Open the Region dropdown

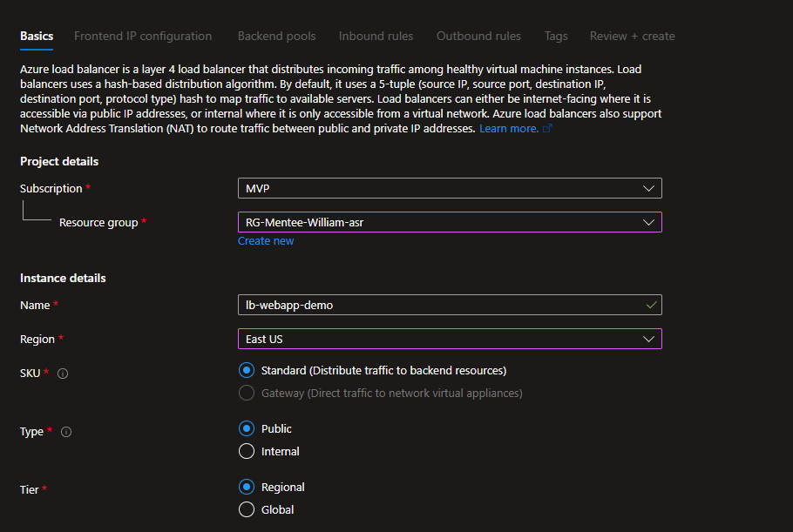click(x=449, y=339)
